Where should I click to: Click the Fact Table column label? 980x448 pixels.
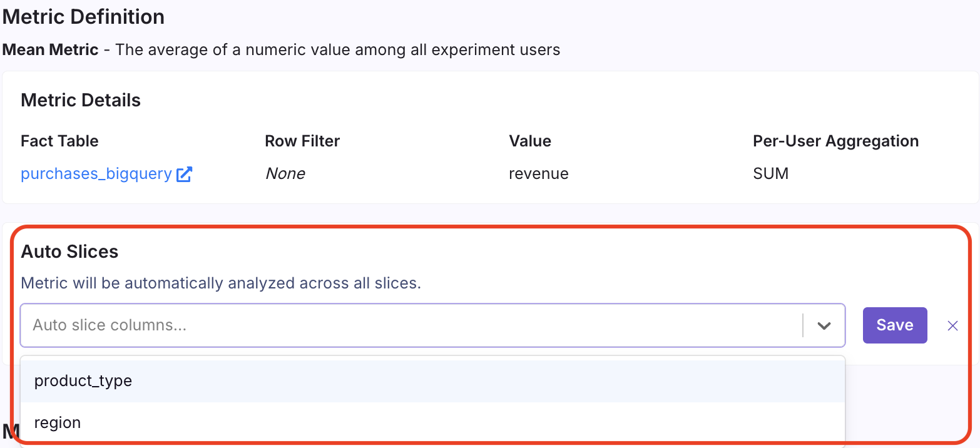pyautogui.click(x=59, y=141)
